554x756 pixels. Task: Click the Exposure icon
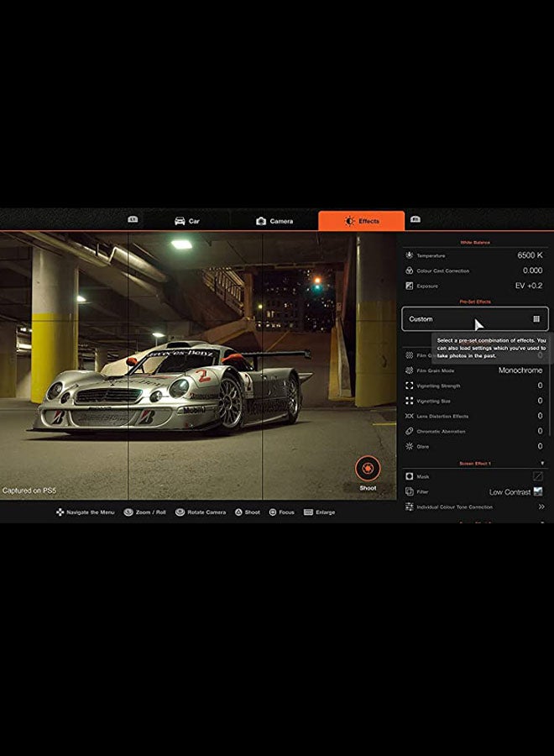(409, 286)
